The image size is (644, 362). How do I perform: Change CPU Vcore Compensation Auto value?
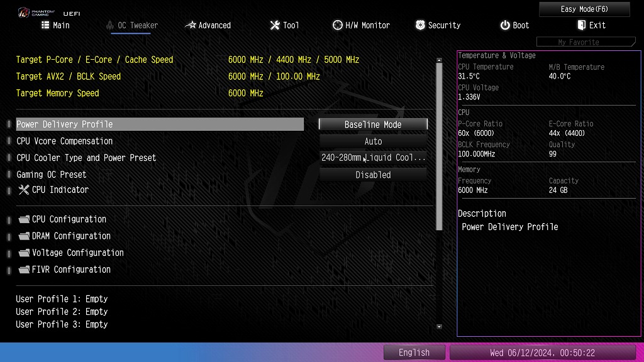[373, 141]
